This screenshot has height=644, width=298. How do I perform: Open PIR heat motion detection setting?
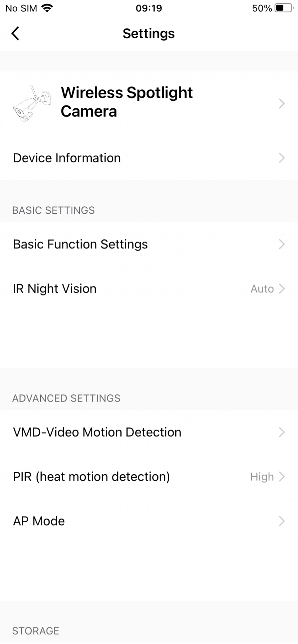click(x=149, y=477)
